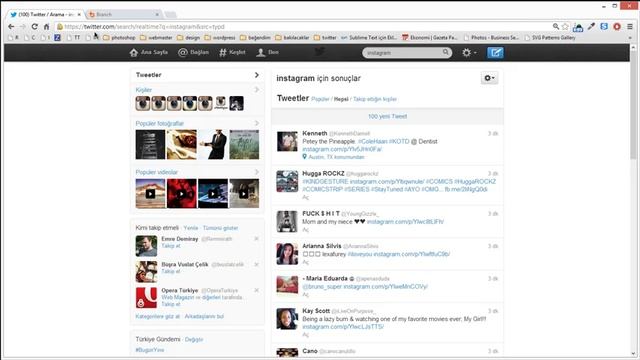
Task: Open Ana Sayfa home in Twitter navbar
Action: pyautogui.click(x=149, y=52)
